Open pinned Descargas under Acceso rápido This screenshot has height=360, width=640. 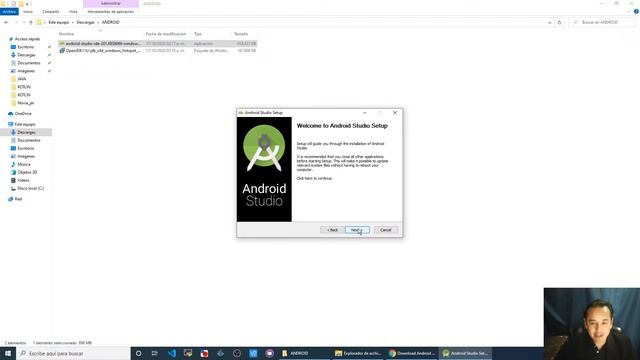click(26, 55)
